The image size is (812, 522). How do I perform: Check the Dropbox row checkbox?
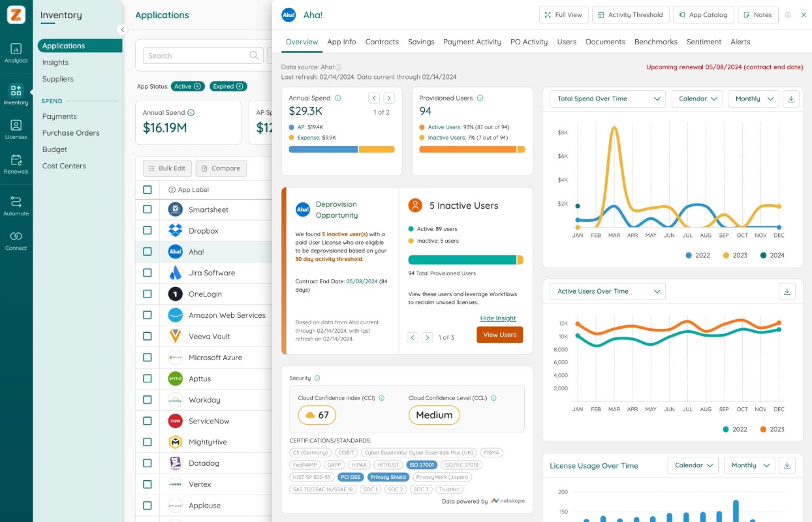click(x=147, y=230)
